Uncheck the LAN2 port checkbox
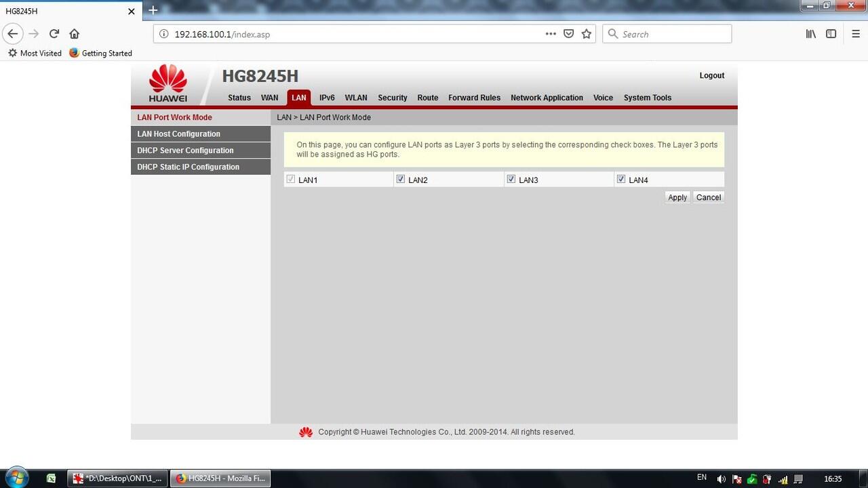 tap(401, 179)
